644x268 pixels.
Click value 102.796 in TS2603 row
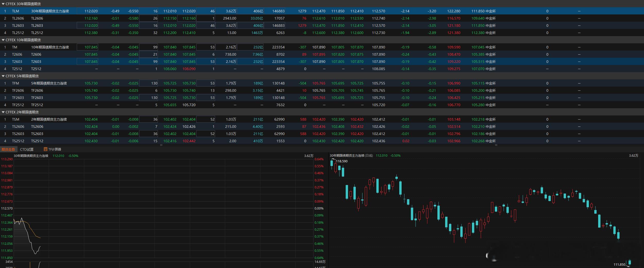[454, 134]
